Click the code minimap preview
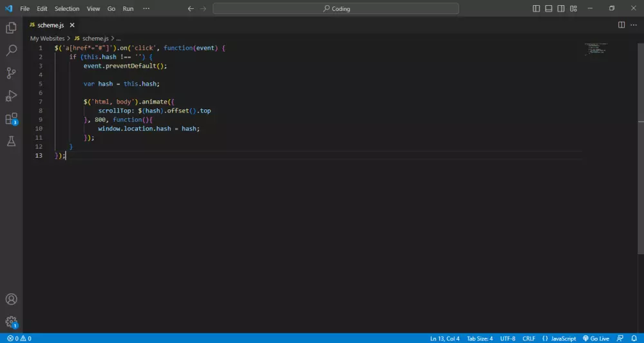This screenshot has height=343, width=644. [596, 49]
